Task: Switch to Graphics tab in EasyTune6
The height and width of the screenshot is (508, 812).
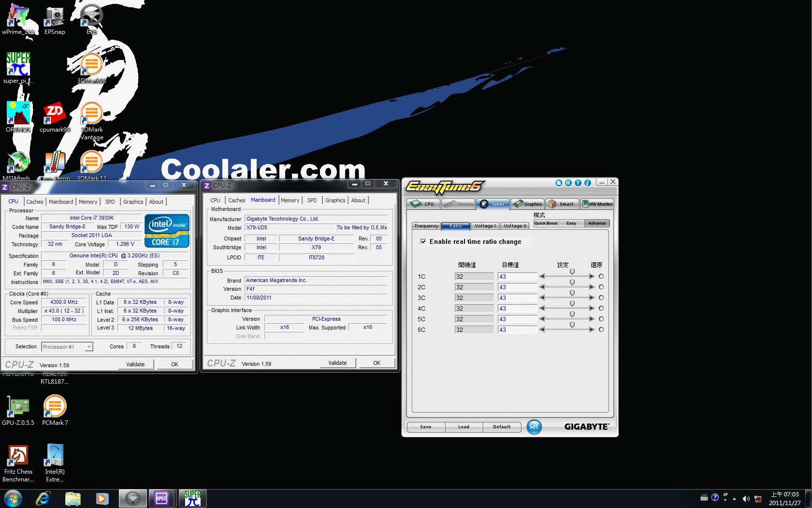Action: click(x=528, y=204)
